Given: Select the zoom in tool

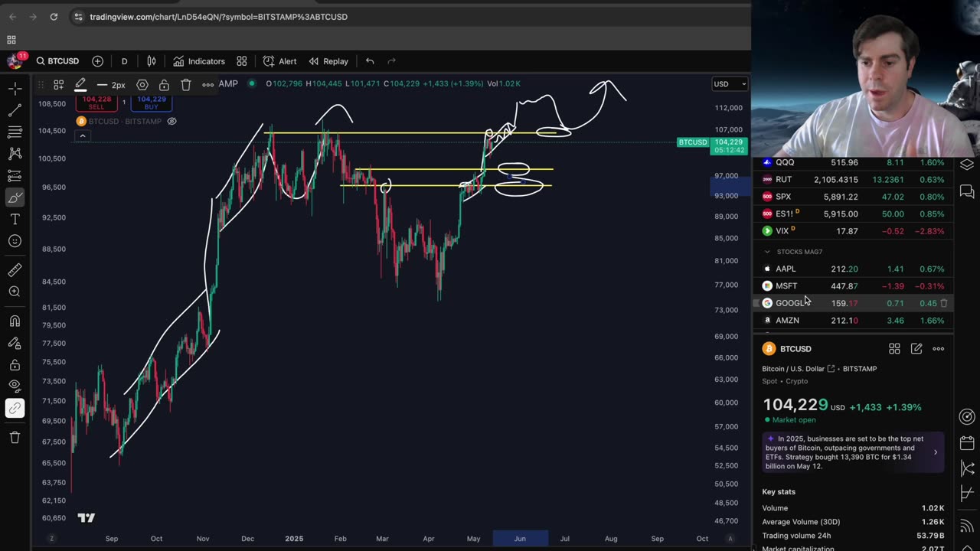Looking at the screenshot, I should pyautogui.click(x=15, y=292).
